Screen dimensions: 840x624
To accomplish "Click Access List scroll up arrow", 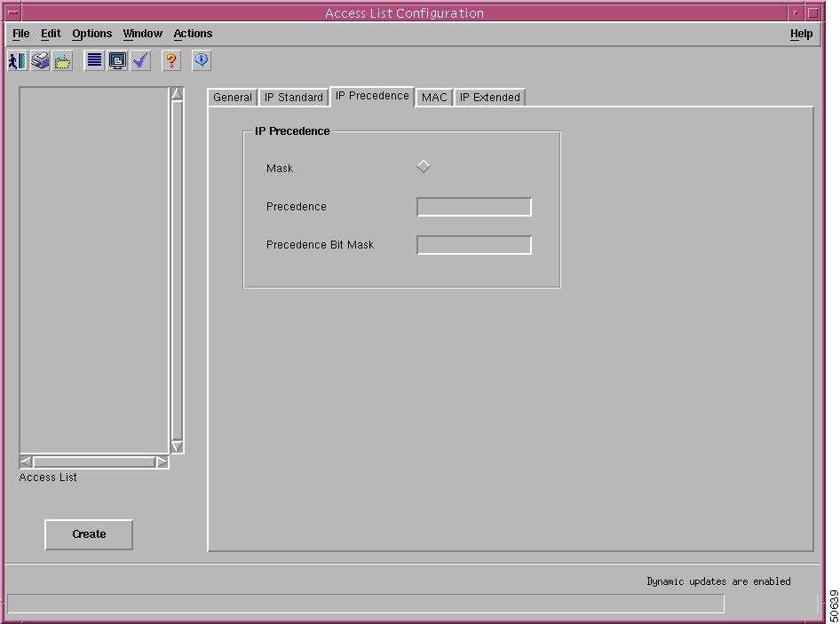I will (x=177, y=94).
